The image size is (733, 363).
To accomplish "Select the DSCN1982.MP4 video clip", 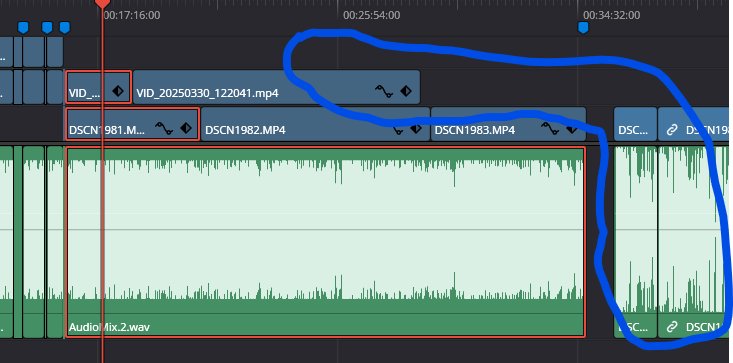I will pyautogui.click(x=316, y=124).
